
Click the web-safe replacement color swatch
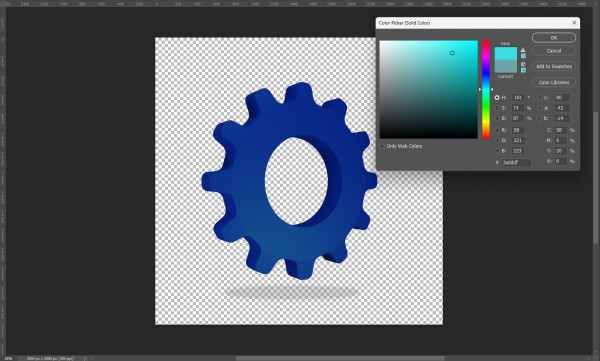coord(523,70)
